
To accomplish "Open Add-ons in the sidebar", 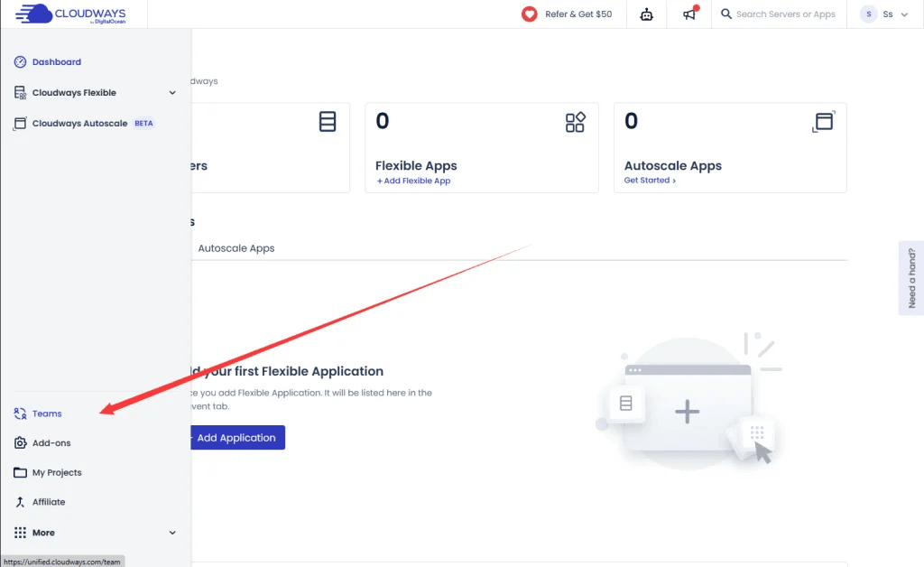I will [x=51, y=442].
